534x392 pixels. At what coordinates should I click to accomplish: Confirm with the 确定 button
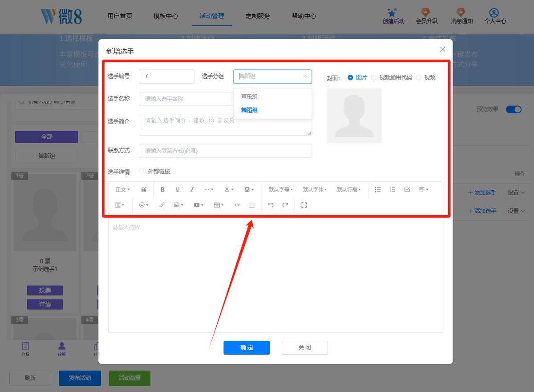(247, 348)
